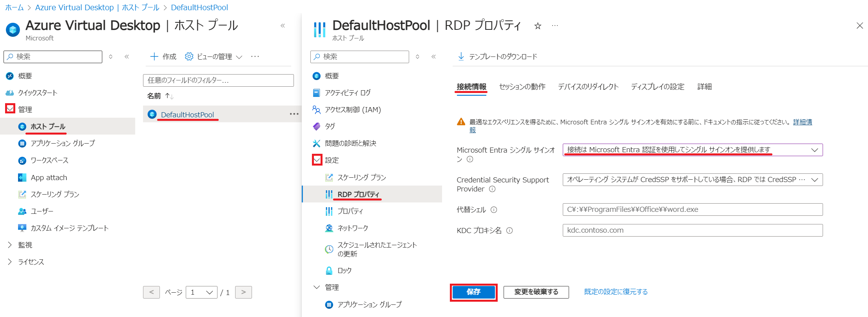Open スケジュールされたエージェントの更新
868x317 pixels.
377,249
